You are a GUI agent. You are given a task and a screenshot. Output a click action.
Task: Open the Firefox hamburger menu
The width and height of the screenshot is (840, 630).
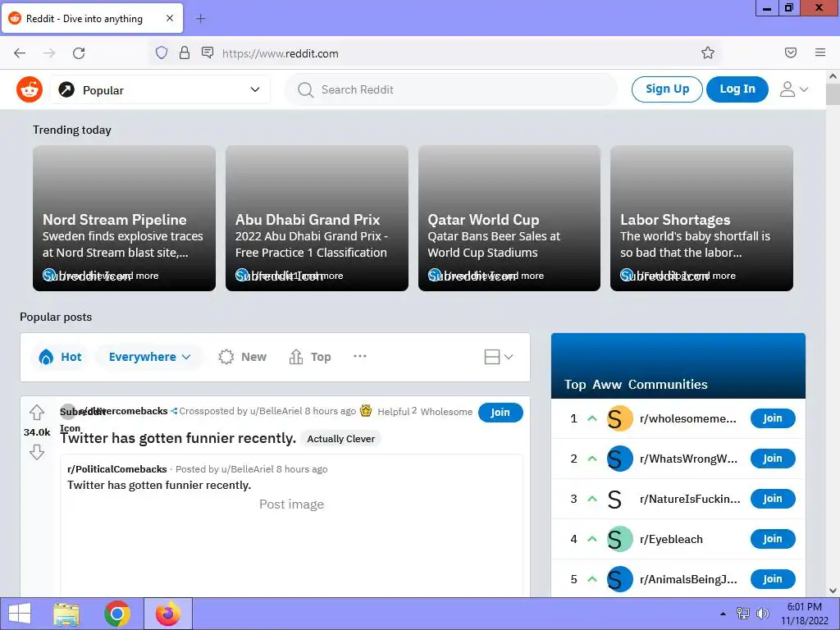[820, 52]
